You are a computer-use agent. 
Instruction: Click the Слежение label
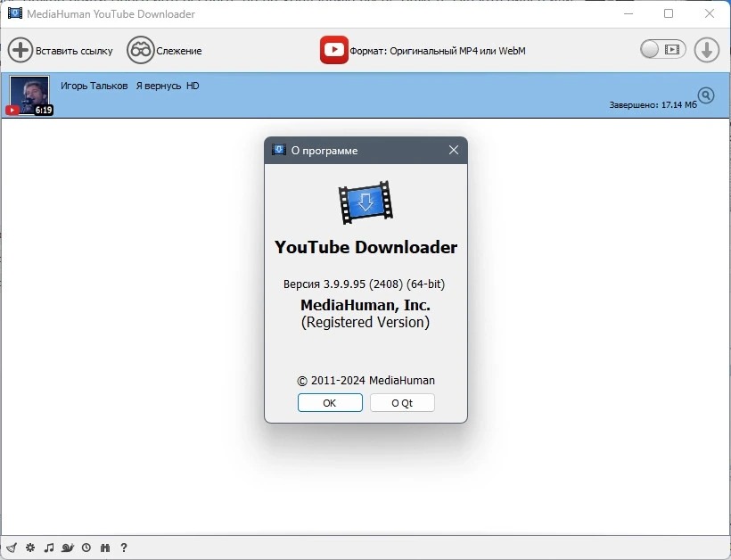(179, 51)
